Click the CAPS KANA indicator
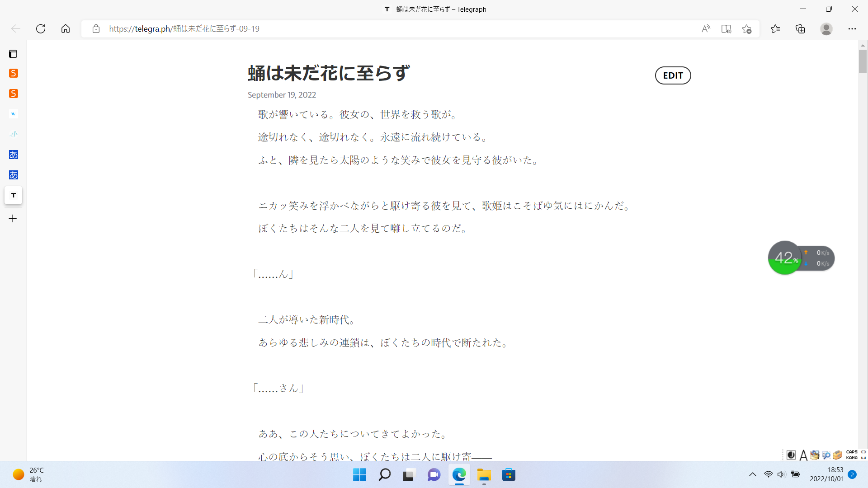The height and width of the screenshot is (488, 868). [852, 455]
